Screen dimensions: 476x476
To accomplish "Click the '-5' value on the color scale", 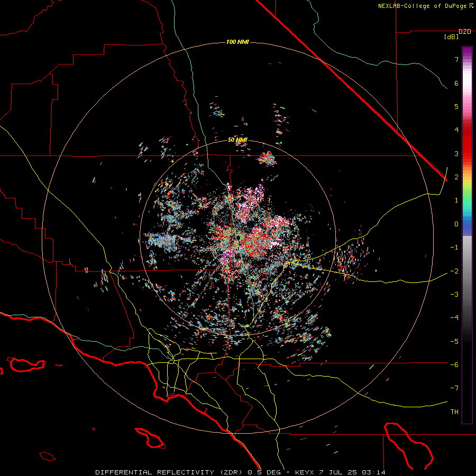I will pos(454,341).
